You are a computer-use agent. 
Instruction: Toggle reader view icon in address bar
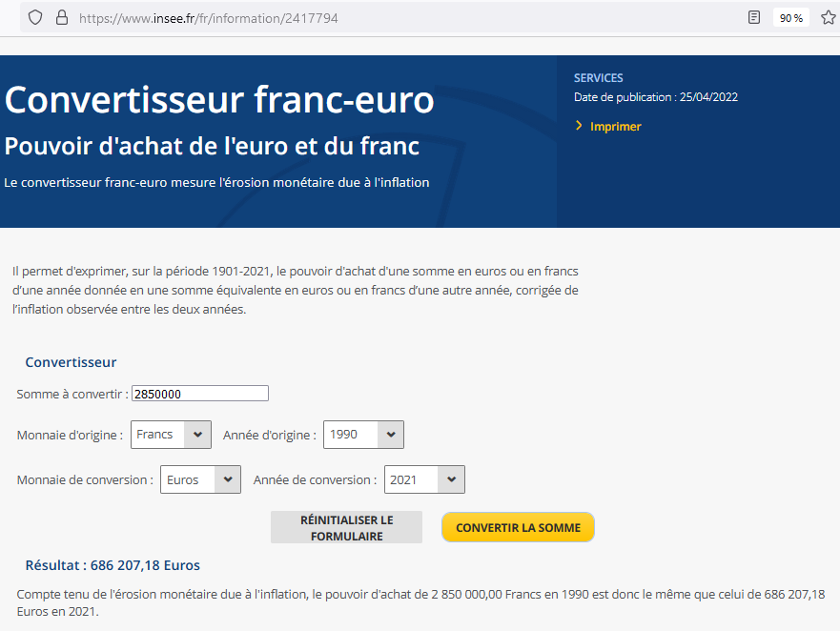[x=754, y=17]
